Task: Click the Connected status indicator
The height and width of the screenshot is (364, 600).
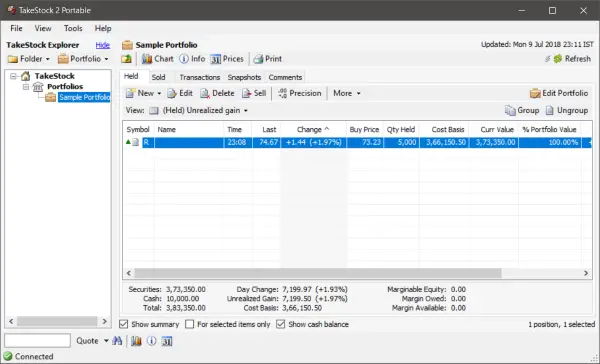Action: pyautogui.click(x=29, y=357)
